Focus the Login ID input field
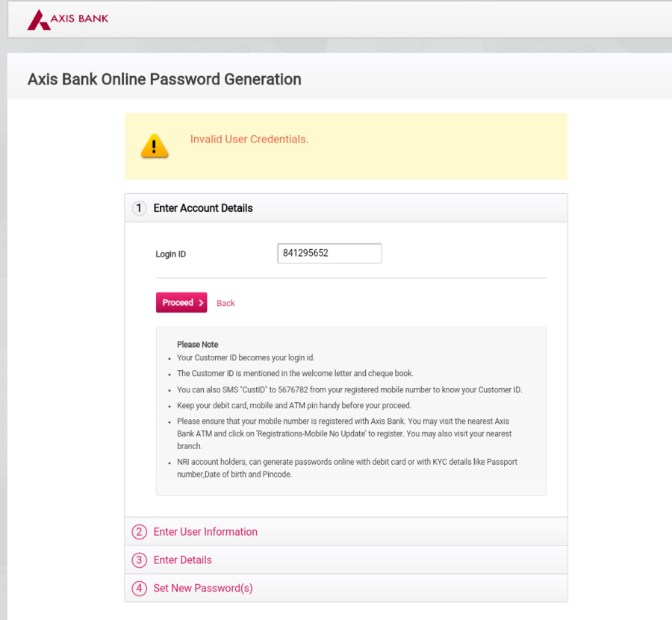This screenshot has height=620, width=672. (x=329, y=254)
